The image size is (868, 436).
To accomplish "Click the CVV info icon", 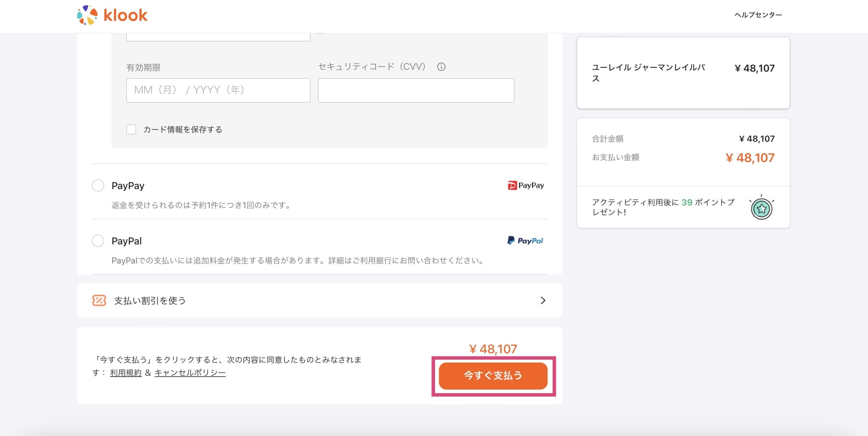I will point(441,67).
